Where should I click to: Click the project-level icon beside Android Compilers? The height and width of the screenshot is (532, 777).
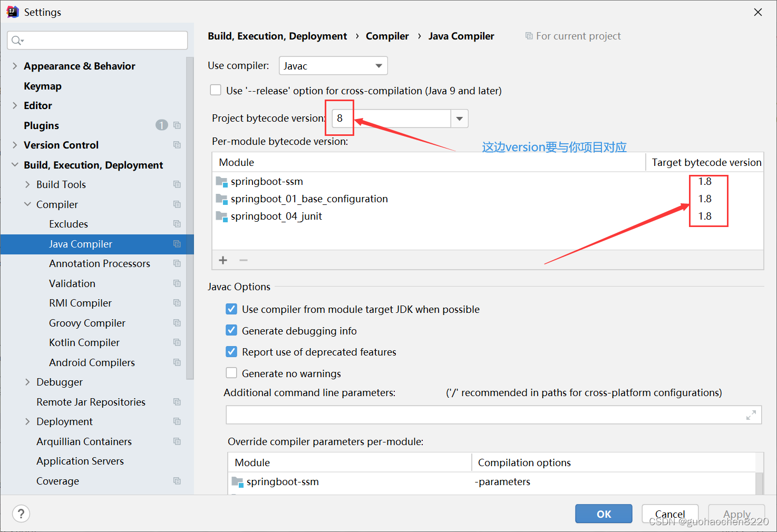(177, 362)
